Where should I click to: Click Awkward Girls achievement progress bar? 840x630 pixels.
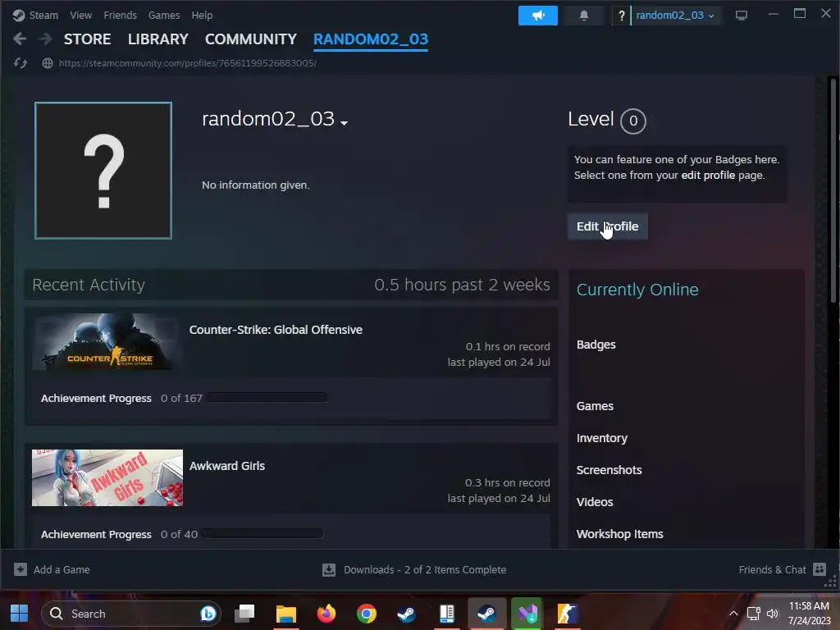coord(262,533)
